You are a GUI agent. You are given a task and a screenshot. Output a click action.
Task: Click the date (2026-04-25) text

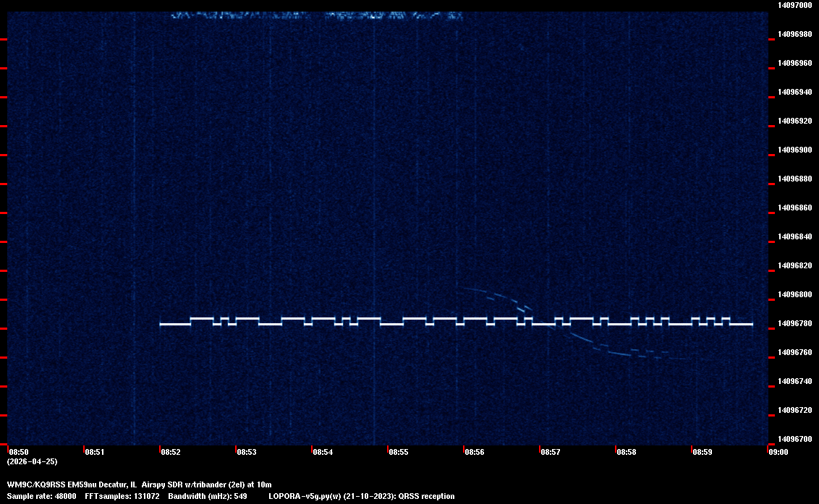click(x=33, y=461)
